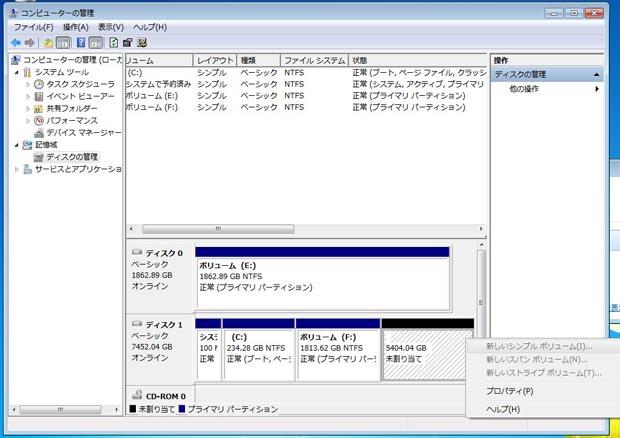
Task: Toggle the Show/Hide console tree icon
Action: 63,43
